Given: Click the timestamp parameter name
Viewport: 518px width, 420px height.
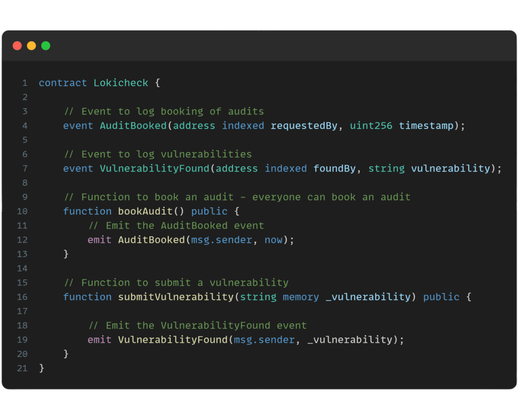Looking at the screenshot, I should click(426, 126).
